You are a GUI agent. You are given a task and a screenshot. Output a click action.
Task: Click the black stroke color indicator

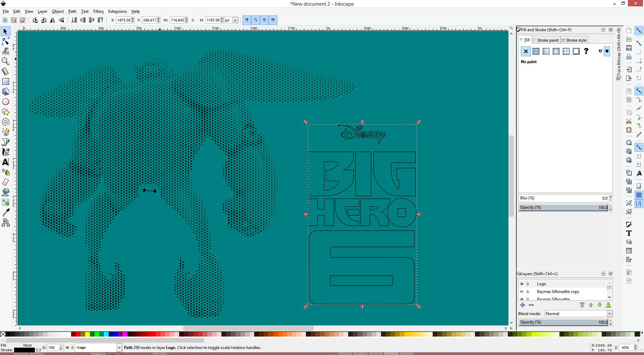pyautogui.click(x=24, y=350)
